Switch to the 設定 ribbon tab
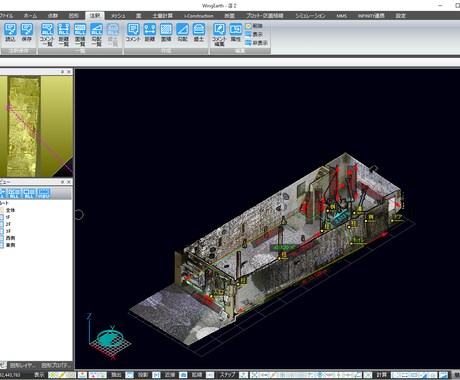This screenshot has height=380, width=460. pos(401,16)
